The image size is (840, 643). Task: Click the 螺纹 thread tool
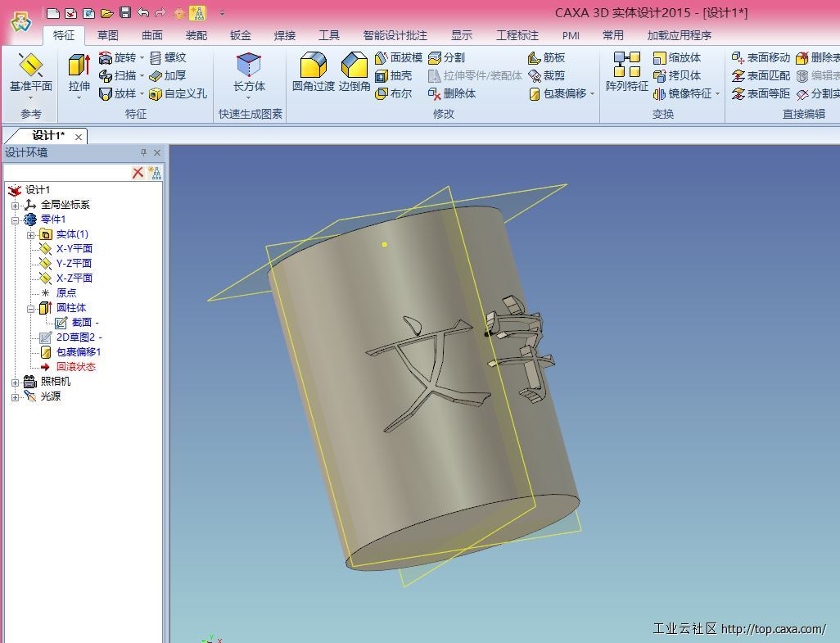click(167, 57)
